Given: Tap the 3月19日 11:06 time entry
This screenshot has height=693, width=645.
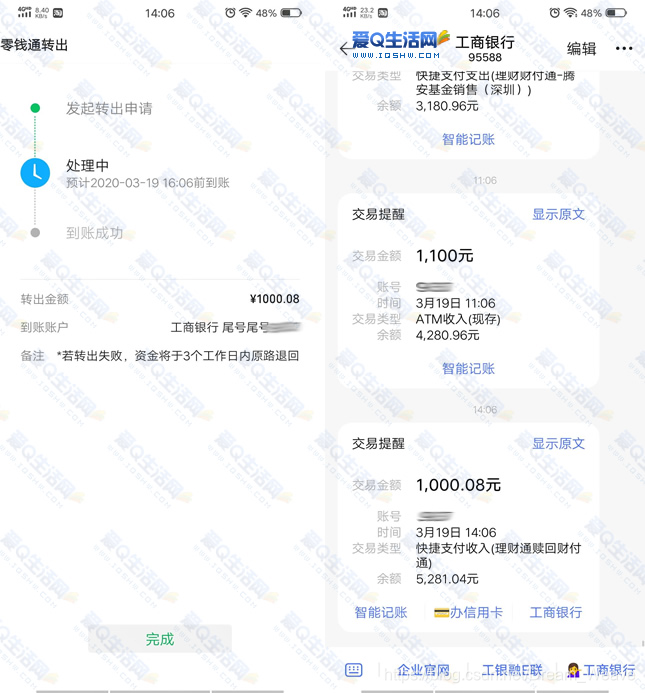Looking at the screenshot, I should tap(455, 303).
